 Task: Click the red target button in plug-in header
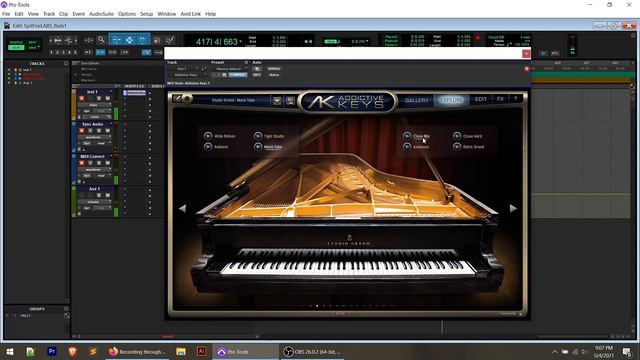click(527, 69)
